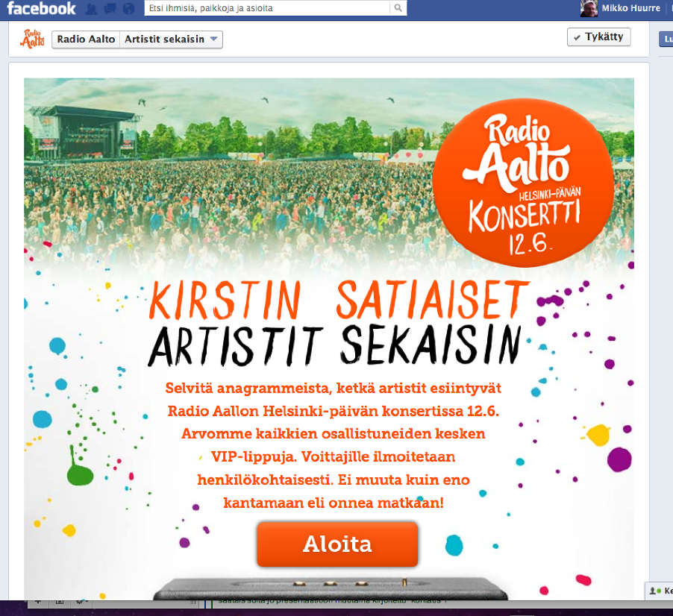
Task: Open messages icon in Facebook header
Action: click(110, 9)
